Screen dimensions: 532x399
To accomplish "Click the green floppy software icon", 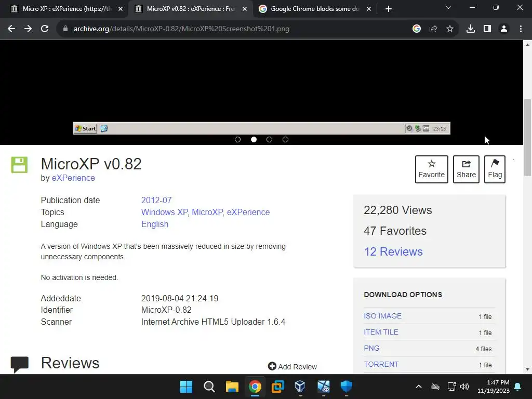I will 19,165.
